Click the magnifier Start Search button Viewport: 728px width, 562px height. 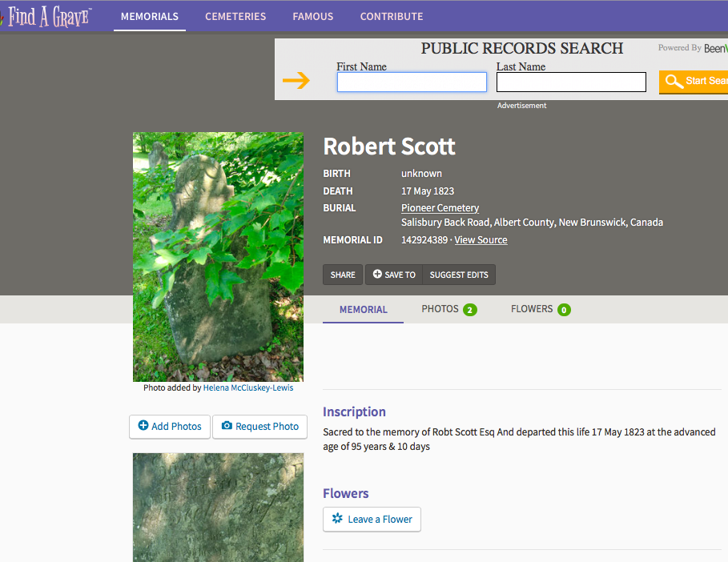pyautogui.click(x=694, y=81)
